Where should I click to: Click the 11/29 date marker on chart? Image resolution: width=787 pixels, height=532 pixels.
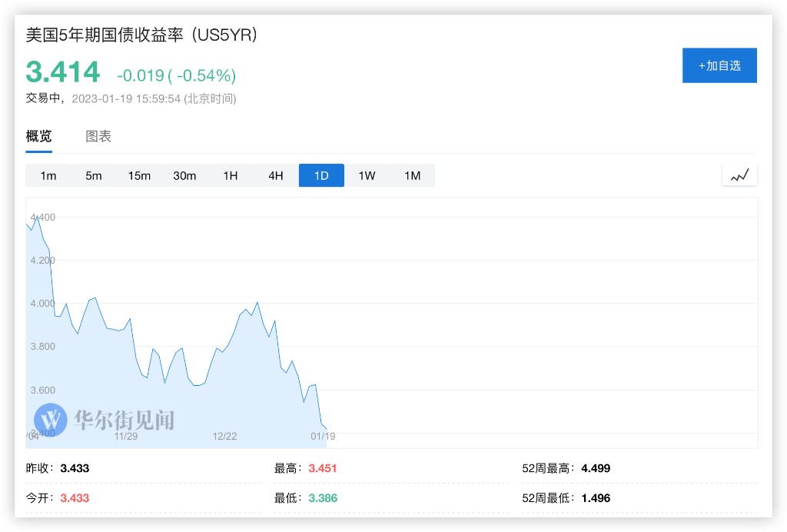126,437
